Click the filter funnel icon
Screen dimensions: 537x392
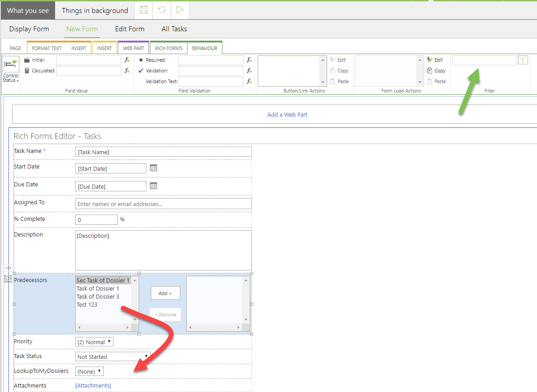tap(523, 60)
